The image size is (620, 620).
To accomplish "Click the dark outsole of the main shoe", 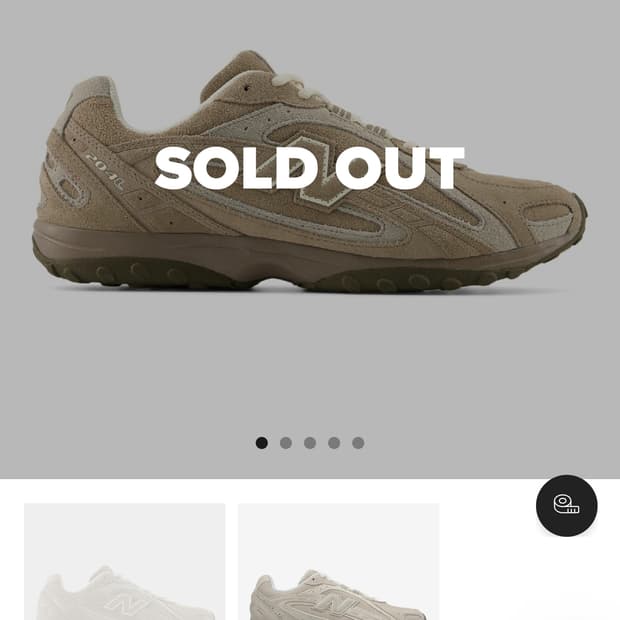I will coord(308,273).
